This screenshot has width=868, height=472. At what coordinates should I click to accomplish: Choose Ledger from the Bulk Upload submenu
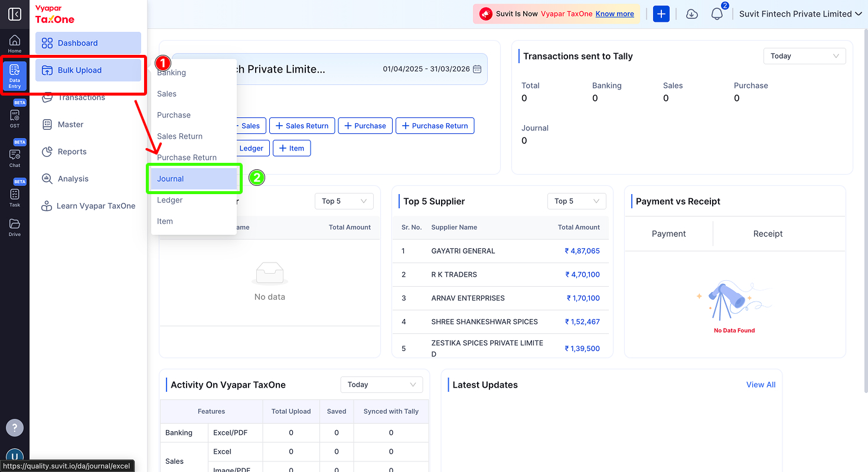[194, 200]
